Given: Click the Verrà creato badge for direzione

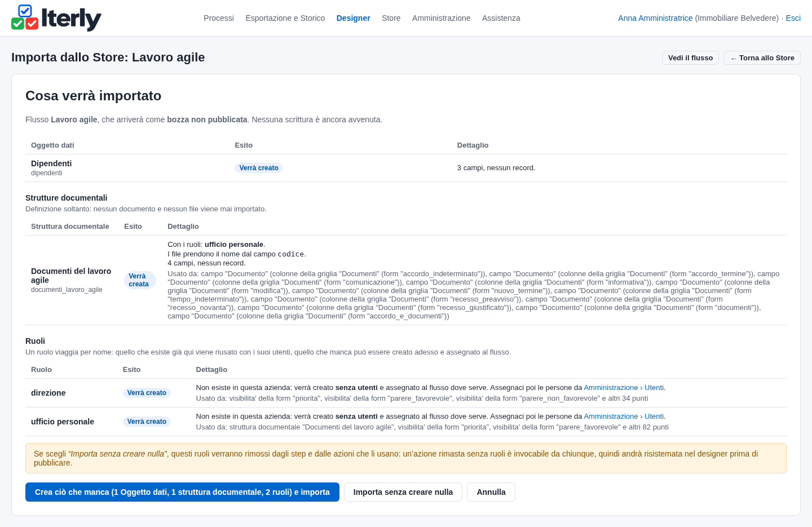Looking at the screenshot, I should tap(147, 393).
